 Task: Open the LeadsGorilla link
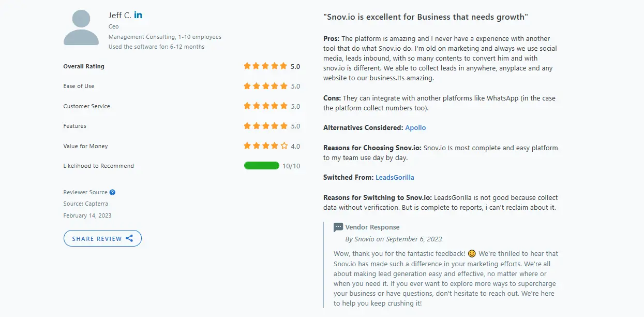(x=395, y=177)
